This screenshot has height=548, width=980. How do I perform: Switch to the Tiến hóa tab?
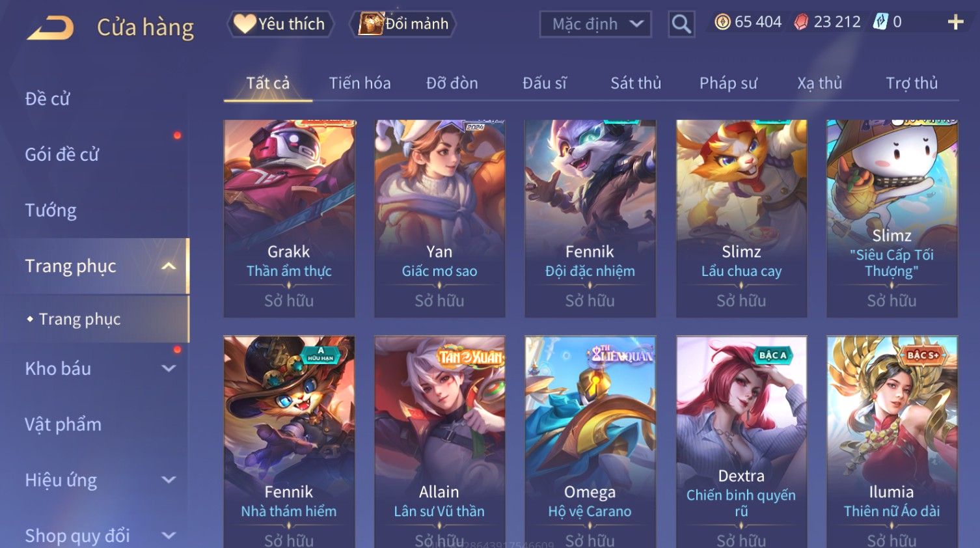[360, 83]
